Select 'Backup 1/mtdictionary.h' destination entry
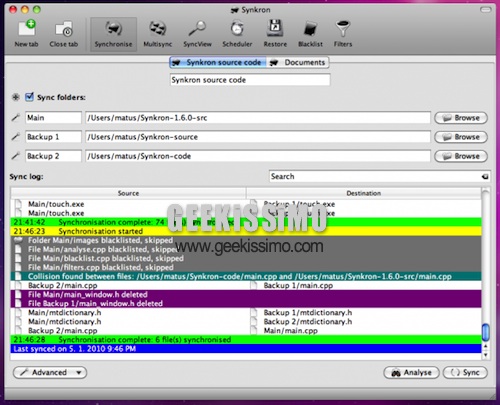The width and height of the screenshot is (500, 405). [x=308, y=313]
